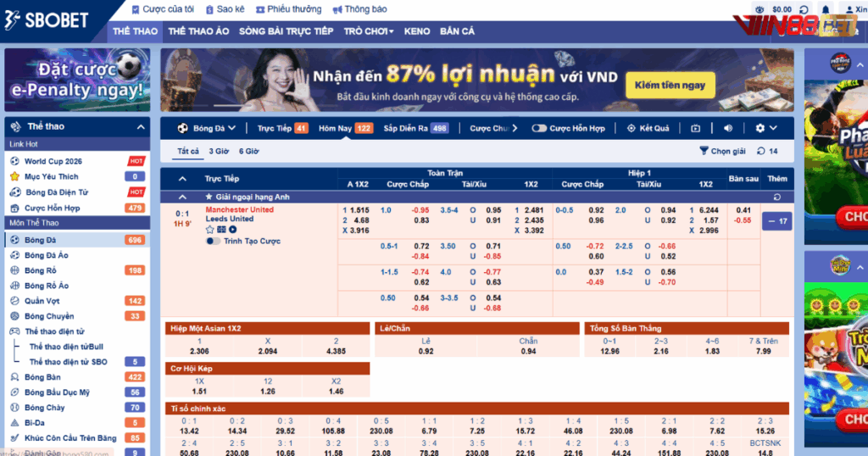Collapse the Thể thao sidebar panel
The height and width of the screenshot is (456, 868).
pos(141,127)
